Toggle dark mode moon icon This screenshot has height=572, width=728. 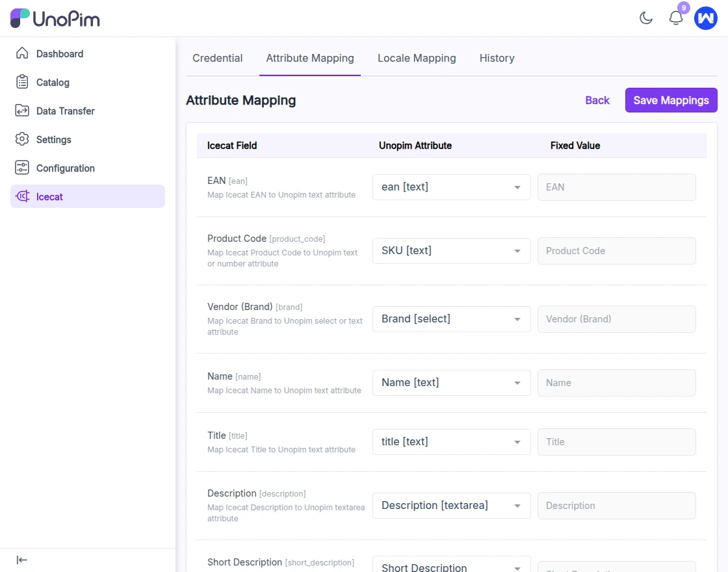pos(646,18)
